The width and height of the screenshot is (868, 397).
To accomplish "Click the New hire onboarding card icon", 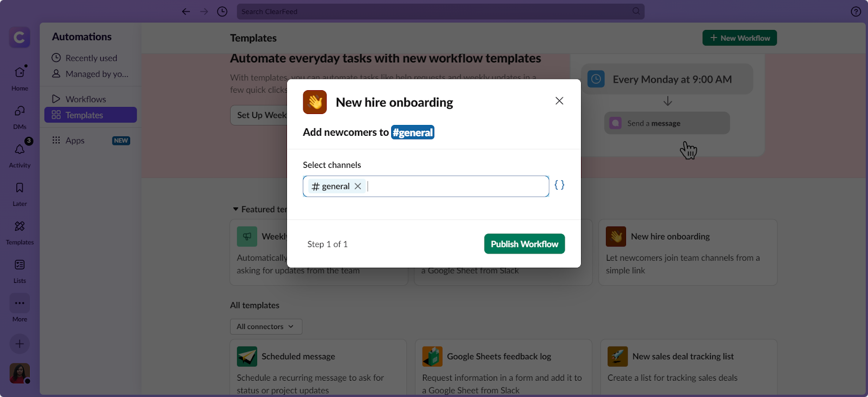I will pyautogui.click(x=616, y=236).
